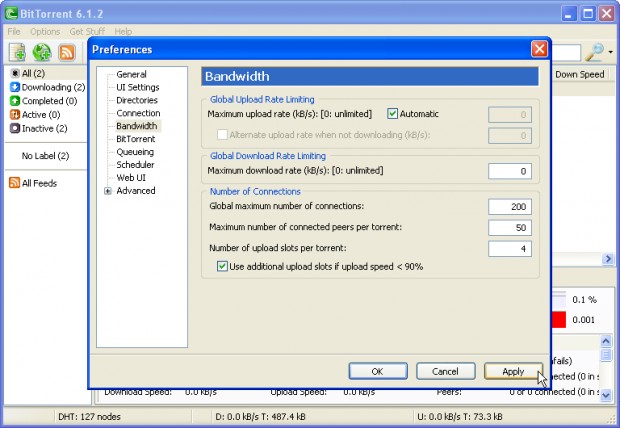
Task: Click max connected peers per torrent field
Action: [x=510, y=228]
